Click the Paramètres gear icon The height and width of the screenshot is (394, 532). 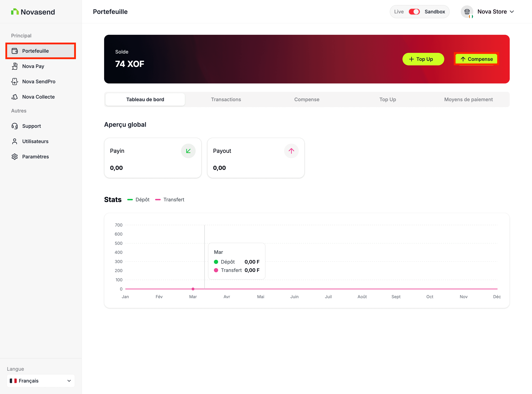(x=15, y=157)
